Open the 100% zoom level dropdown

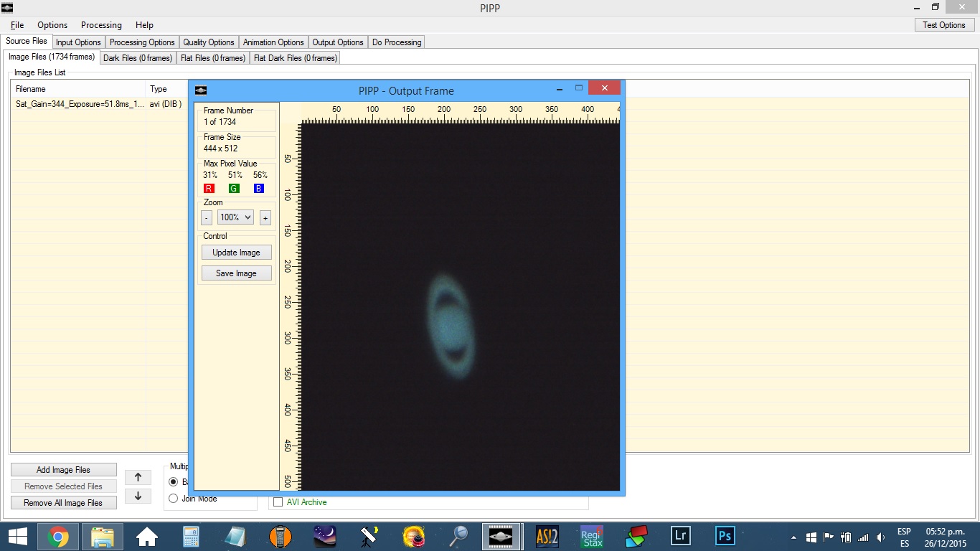click(x=235, y=217)
